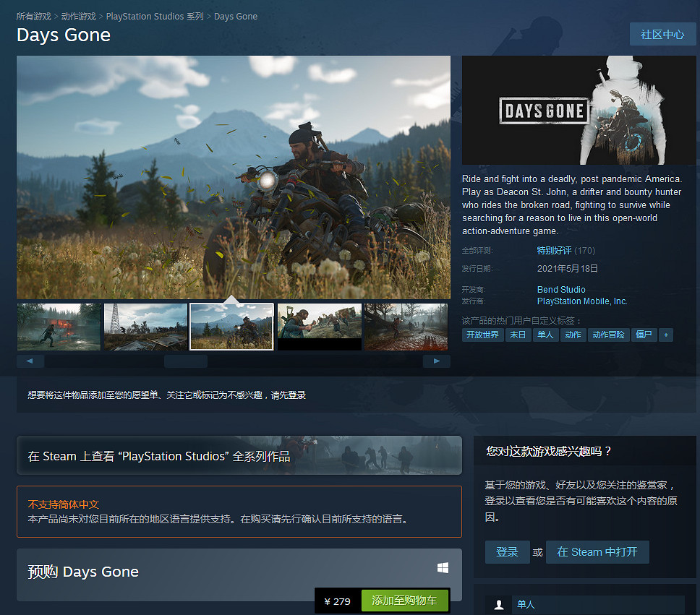Screen dimensions: 700x615
Task: Open the 特别好评 reviews link
Action: (555, 250)
